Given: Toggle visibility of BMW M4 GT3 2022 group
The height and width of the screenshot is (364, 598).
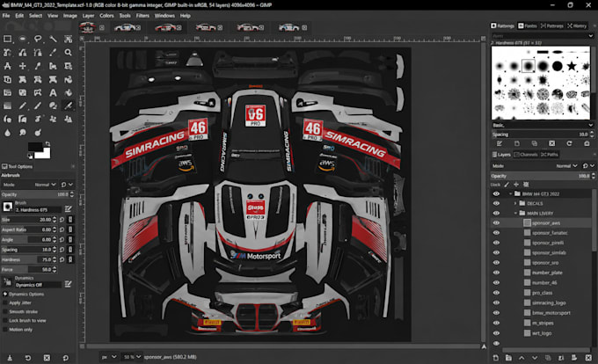Looking at the screenshot, I should point(496,193).
